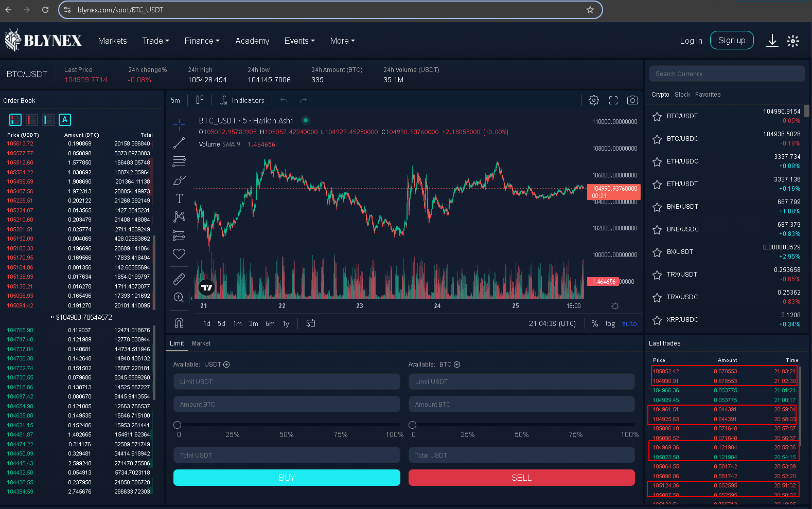Open the Academy page
The width and height of the screenshot is (812, 509).
tap(252, 41)
